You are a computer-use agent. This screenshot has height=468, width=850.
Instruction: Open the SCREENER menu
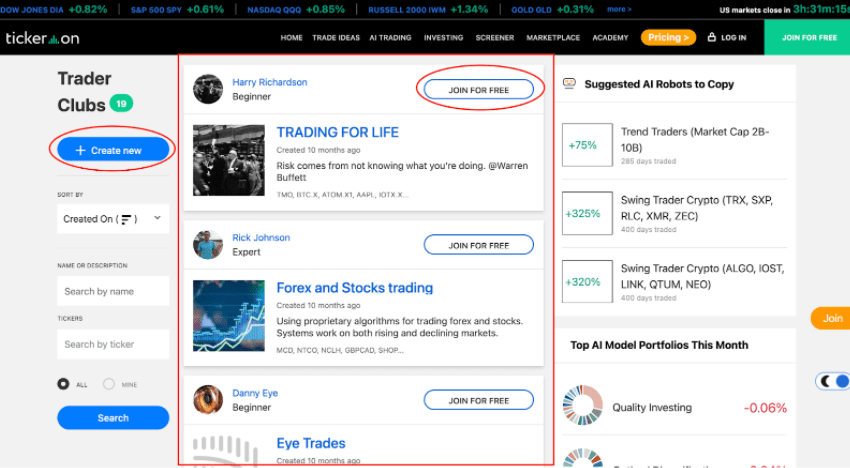point(495,37)
